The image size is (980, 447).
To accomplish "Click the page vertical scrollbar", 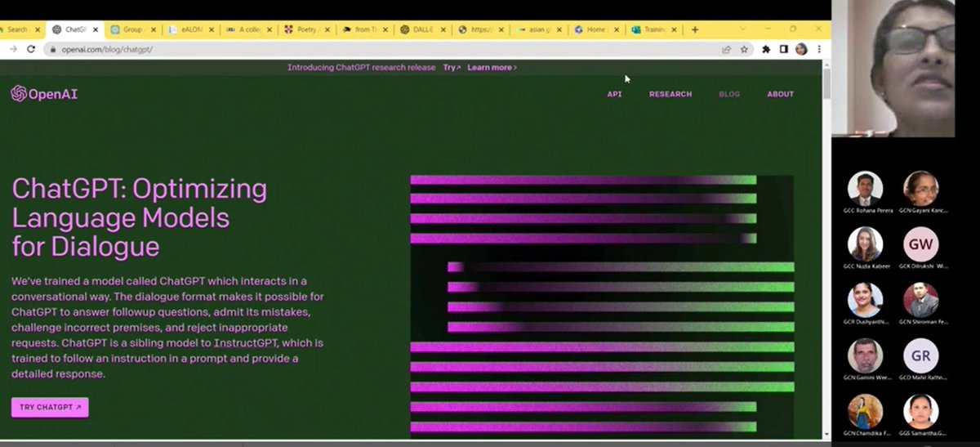I will click(x=826, y=83).
